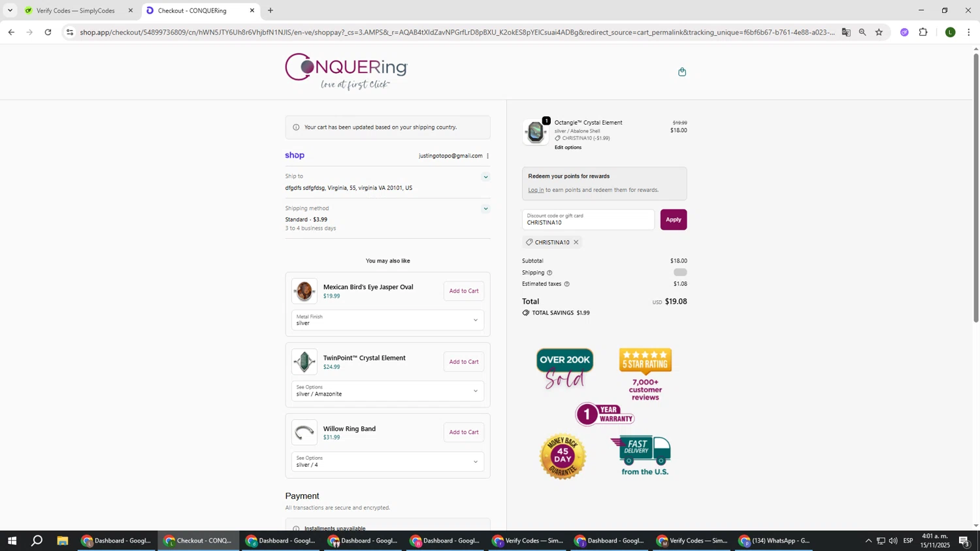
Task: Click the site information icon in address bar
Action: point(70,32)
